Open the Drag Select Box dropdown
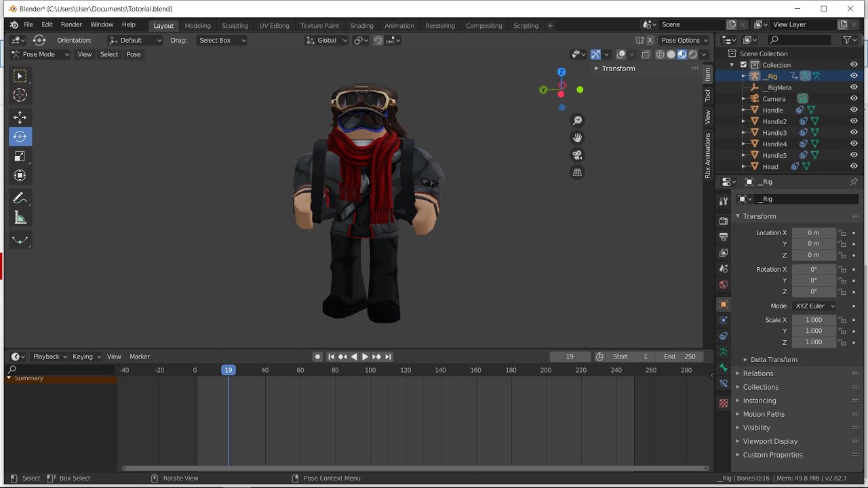868x488 pixels. pyautogui.click(x=222, y=40)
